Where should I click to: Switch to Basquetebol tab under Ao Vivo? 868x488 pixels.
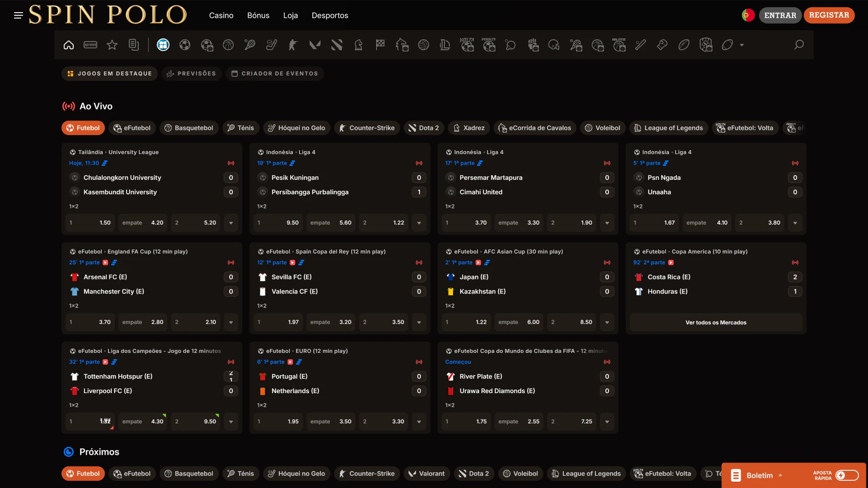(x=189, y=128)
